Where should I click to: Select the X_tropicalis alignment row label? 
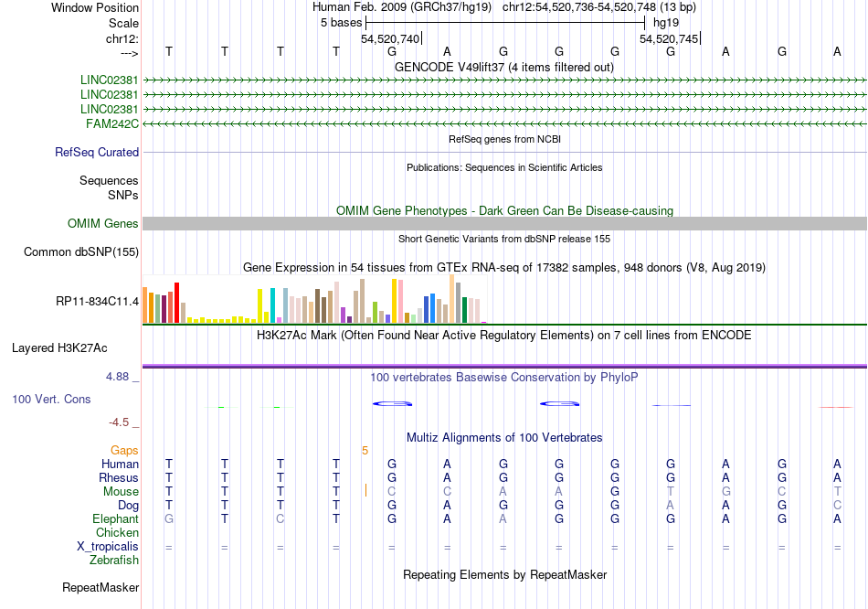(108, 547)
